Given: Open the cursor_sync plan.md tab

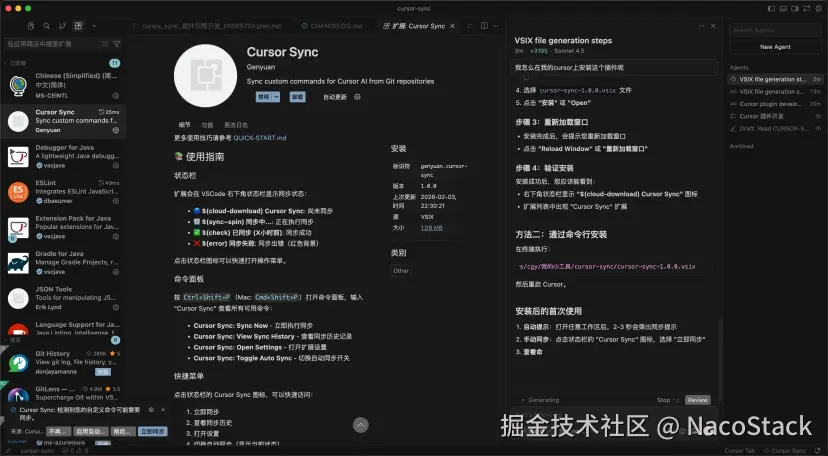Looking at the screenshot, I should [x=207, y=26].
